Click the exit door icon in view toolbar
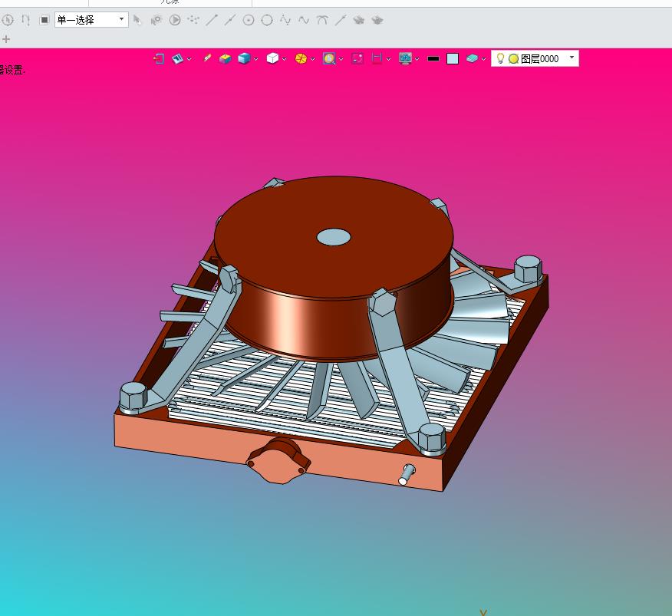This screenshot has height=616, width=672. click(159, 58)
